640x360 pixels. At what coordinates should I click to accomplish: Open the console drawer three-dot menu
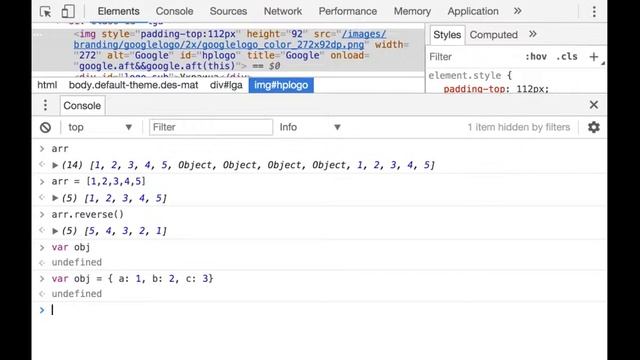pos(45,105)
